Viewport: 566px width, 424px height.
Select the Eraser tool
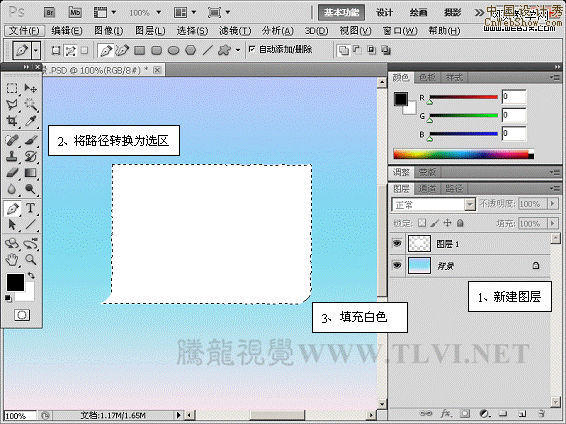[12, 173]
